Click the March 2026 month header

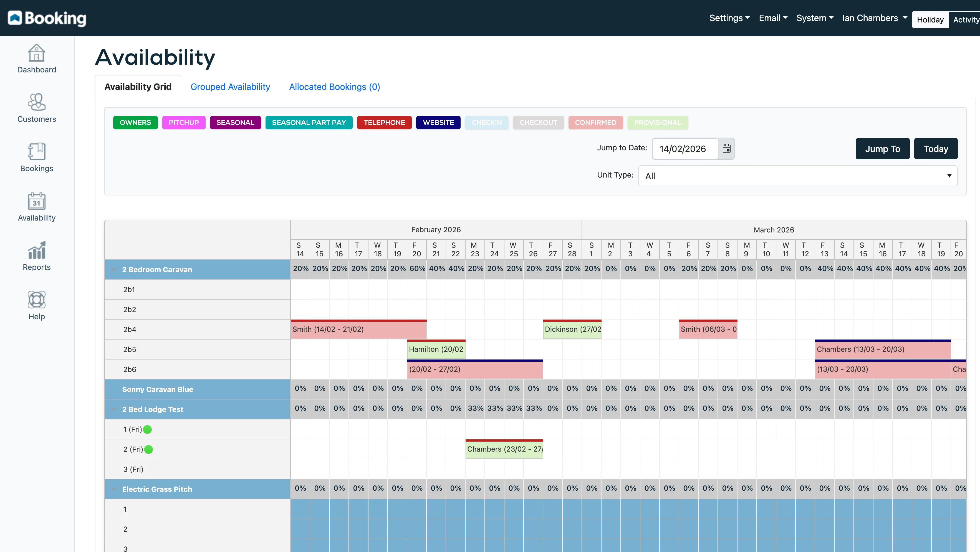click(x=774, y=230)
